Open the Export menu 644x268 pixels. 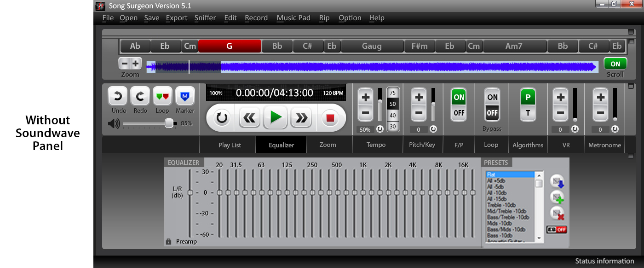point(177,18)
